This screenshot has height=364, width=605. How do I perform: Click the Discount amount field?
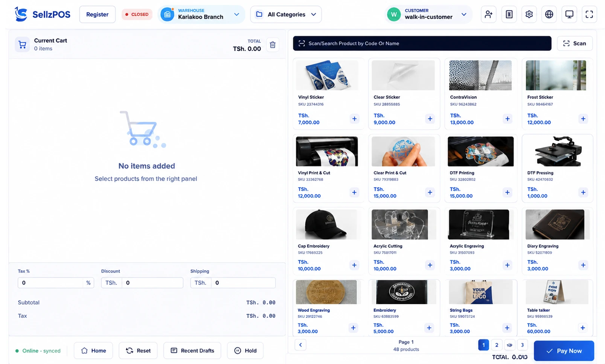pos(142,283)
